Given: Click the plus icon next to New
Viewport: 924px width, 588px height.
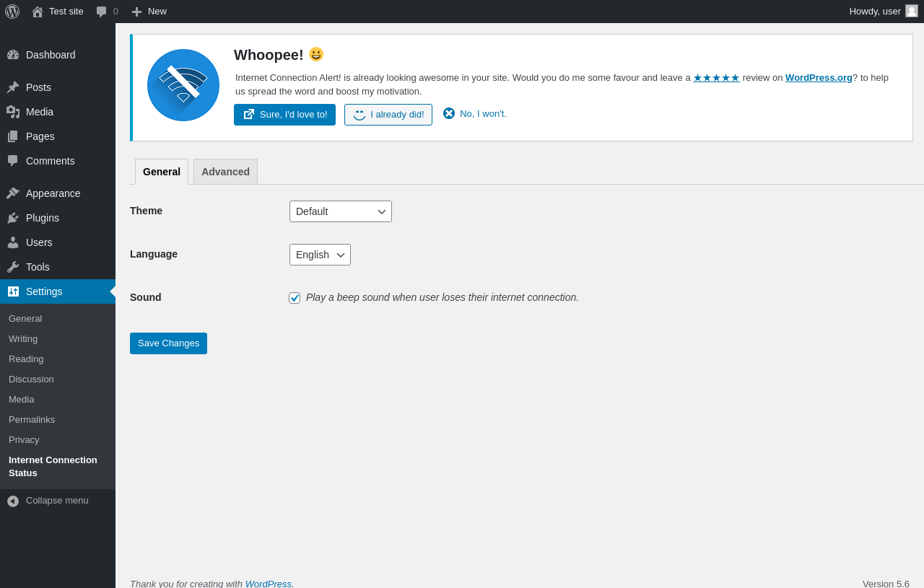Looking at the screenshot, I should click(136, 12).
